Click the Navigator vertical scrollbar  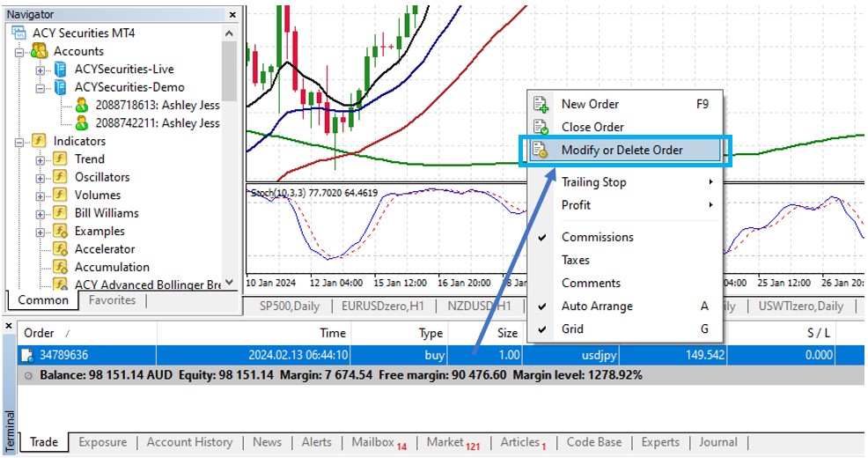point(229,70)
